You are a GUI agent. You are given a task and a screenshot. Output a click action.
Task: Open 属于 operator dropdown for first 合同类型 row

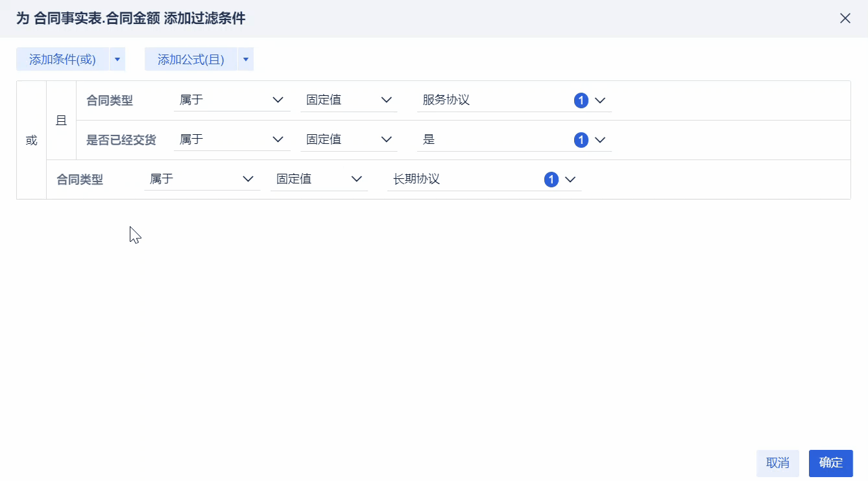[232, 100]
